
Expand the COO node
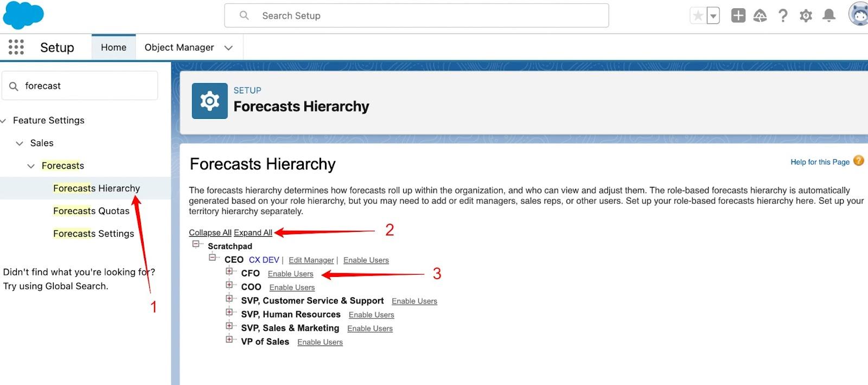pos(229,285)
